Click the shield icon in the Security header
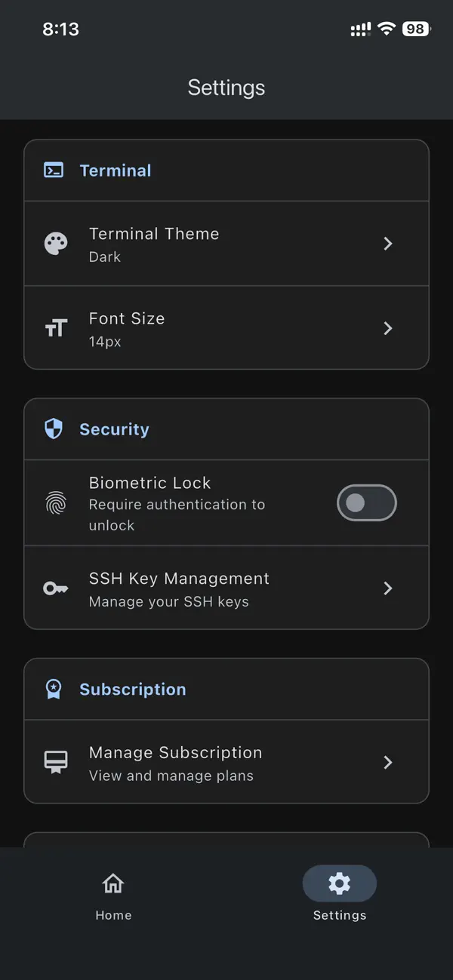Screen dimensions: 453x980 pos(54,429)
